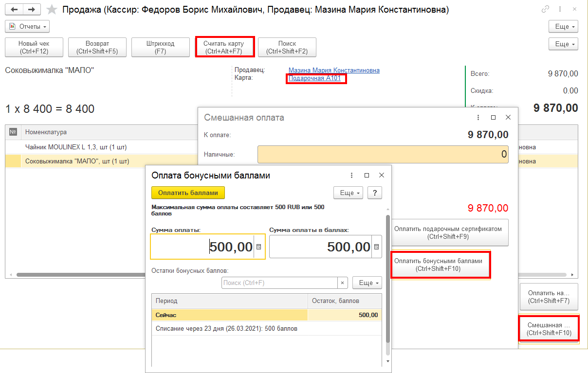Open the help question-mark button
This screenshot has width=588, height=373.
tap(374, 193)
